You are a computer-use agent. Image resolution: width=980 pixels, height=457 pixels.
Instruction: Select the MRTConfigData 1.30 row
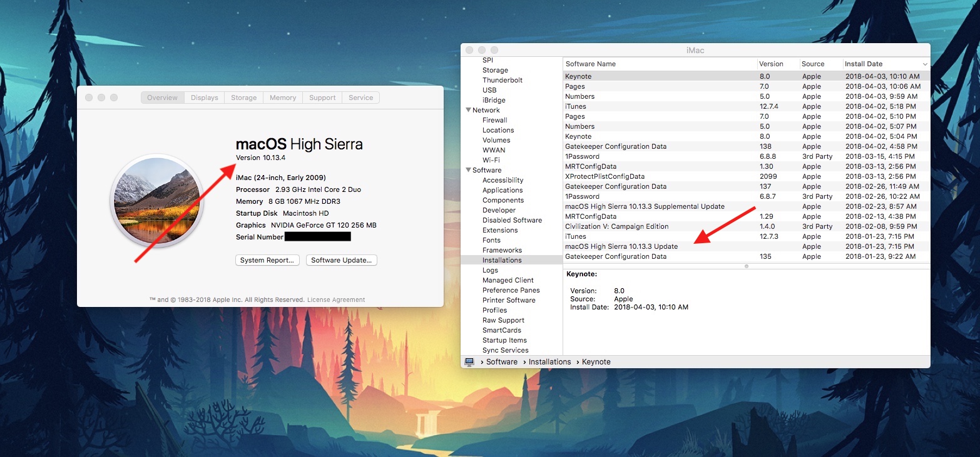747,166
